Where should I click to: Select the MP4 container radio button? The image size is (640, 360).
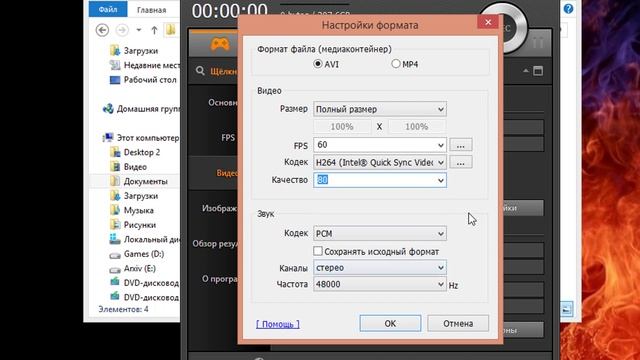click(x=396, y=64)
